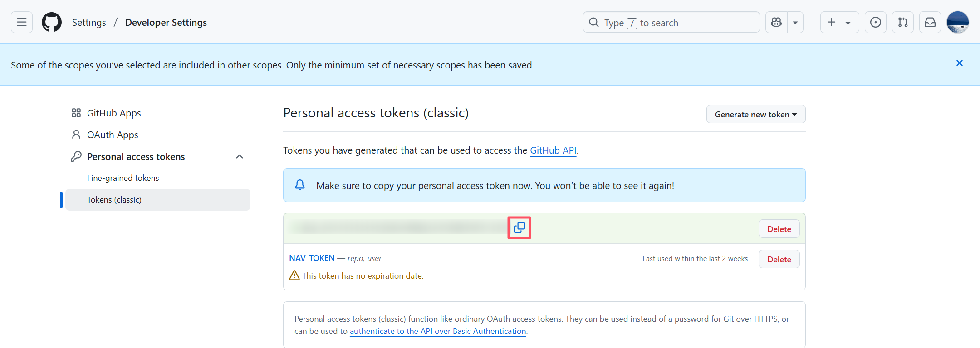The image size is (980, 348).
Task: Expand the Generate new token dropdown
Action: click(x=756, y=114)
